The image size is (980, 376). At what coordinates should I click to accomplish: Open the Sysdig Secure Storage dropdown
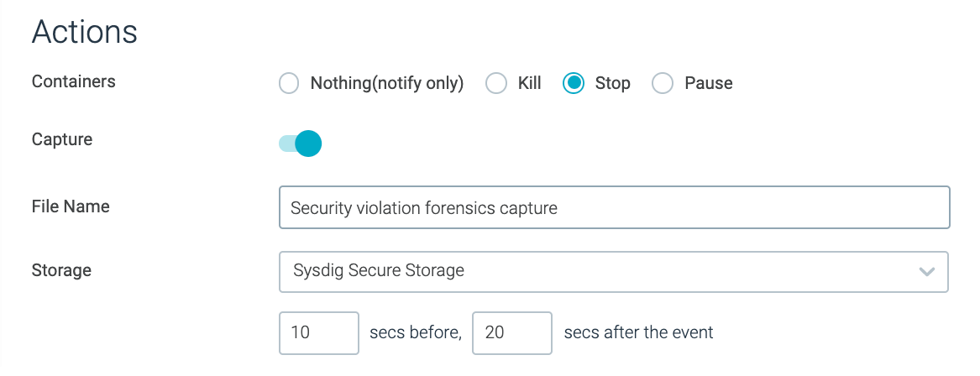[x=596, y=271]
